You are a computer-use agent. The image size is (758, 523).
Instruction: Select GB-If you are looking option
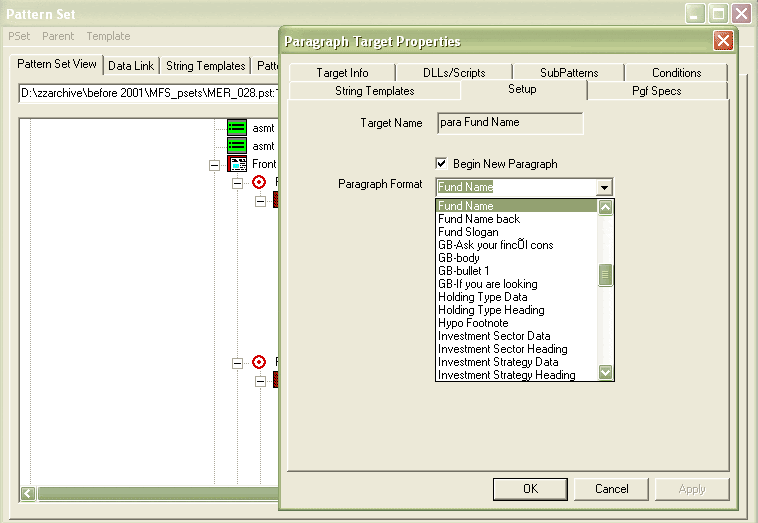tap(517, 284)
